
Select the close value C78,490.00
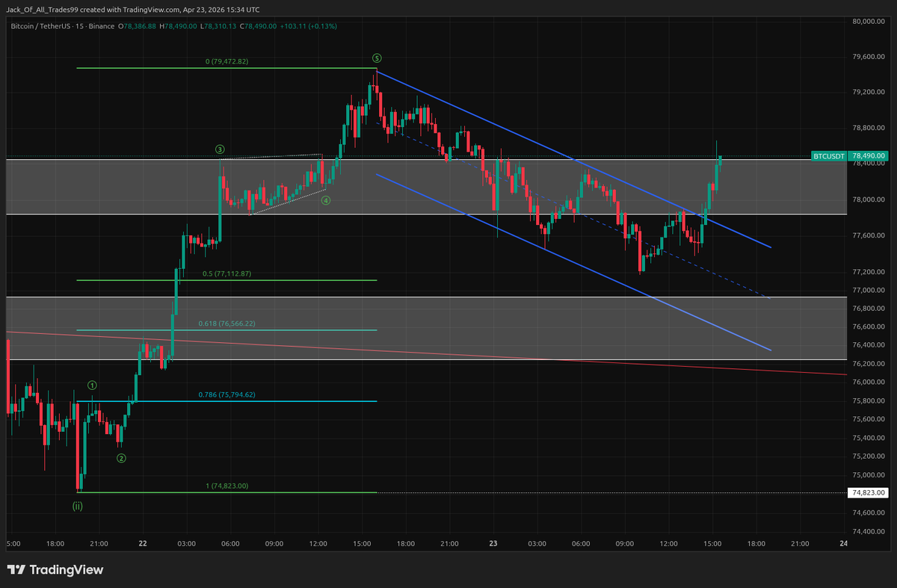click(x=259, y=26)
